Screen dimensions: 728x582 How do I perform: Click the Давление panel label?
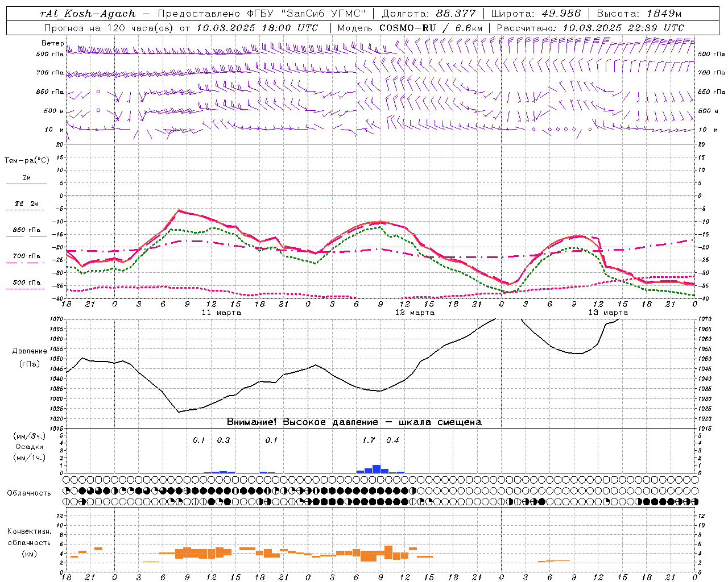(30, 351)
